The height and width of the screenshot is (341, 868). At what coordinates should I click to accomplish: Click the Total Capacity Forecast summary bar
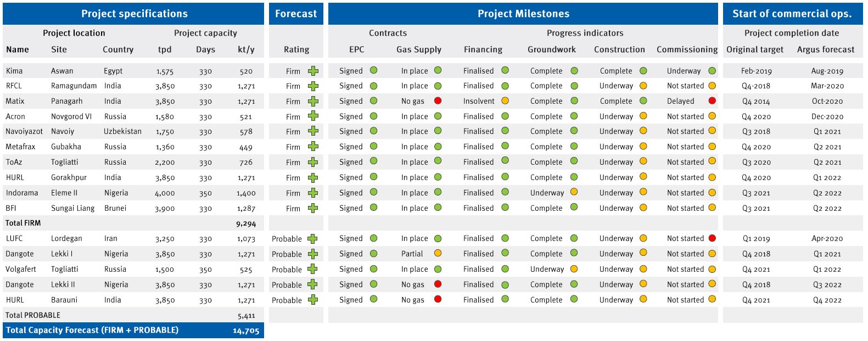(133, 331)
